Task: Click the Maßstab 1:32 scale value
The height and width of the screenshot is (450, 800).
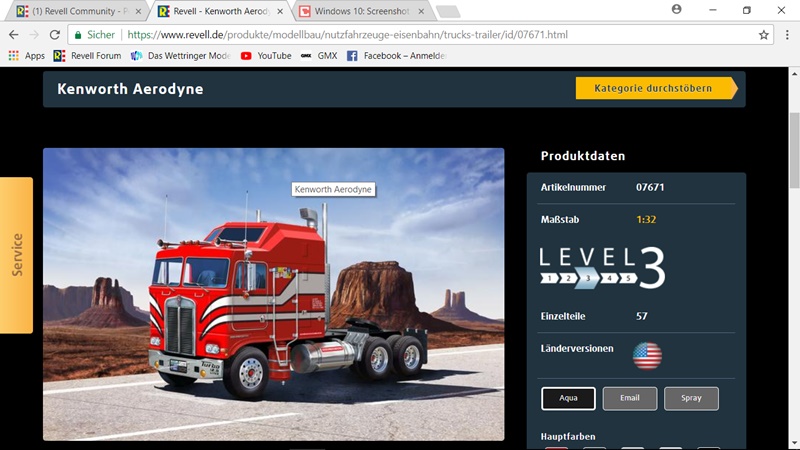Action: pos(646,219)
